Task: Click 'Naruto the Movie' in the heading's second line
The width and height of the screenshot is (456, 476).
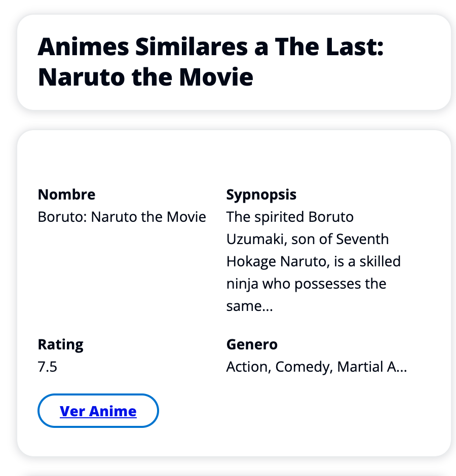Action: [145, 77]
